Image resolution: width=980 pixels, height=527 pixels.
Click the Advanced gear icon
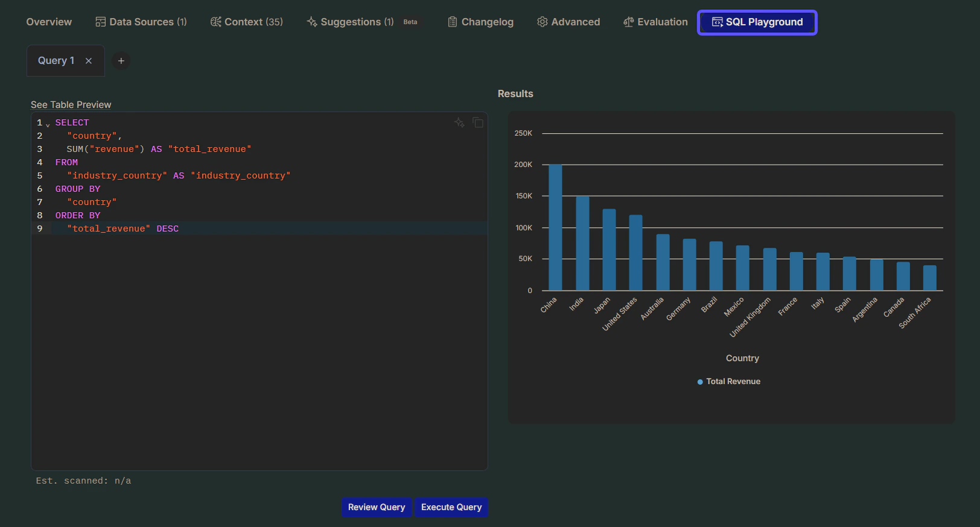tap(542, 22)
